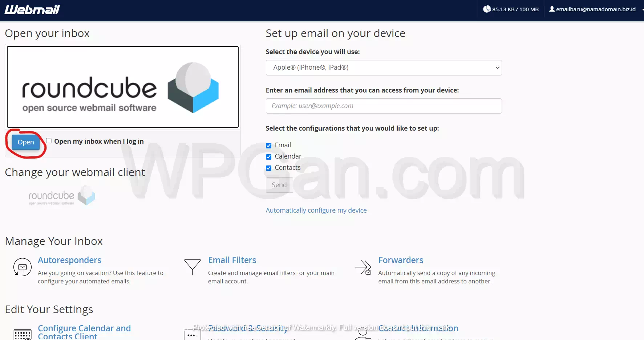Image resolution: width=644 pixels, height=340 pixels.
Task: Click the Contacts checkbox label text
Action: pos(288,168)
